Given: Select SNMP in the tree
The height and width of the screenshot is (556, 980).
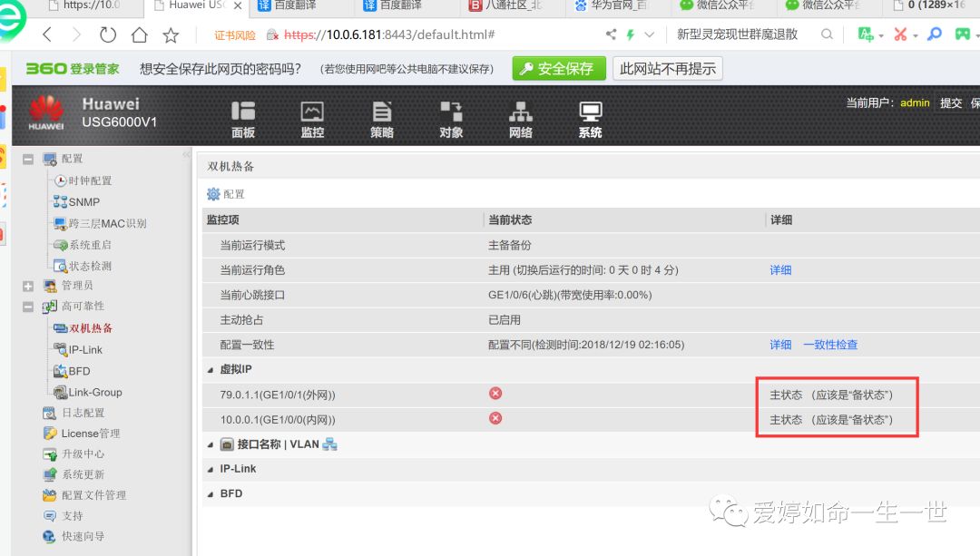Looking at the screenshot, I should click(83, 201).
